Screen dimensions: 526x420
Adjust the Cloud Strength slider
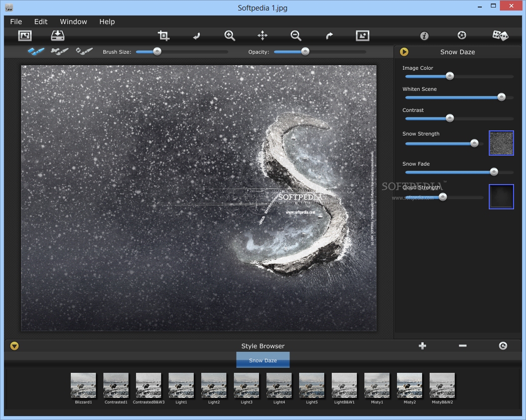(444, 197)
